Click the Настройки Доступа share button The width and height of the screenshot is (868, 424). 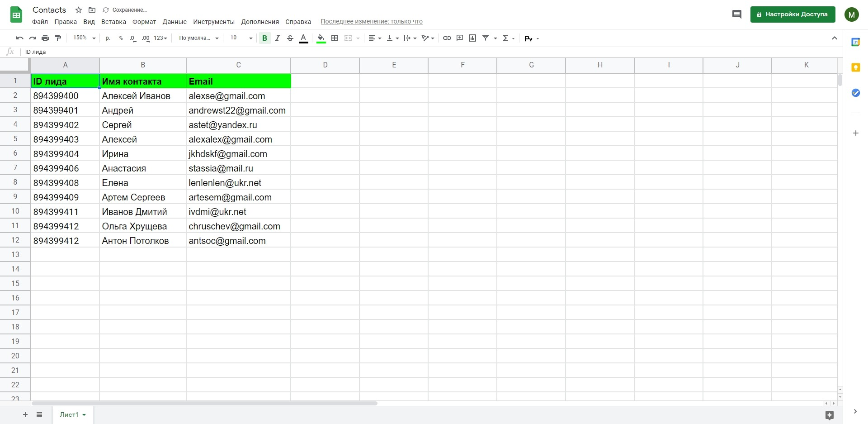793,14
